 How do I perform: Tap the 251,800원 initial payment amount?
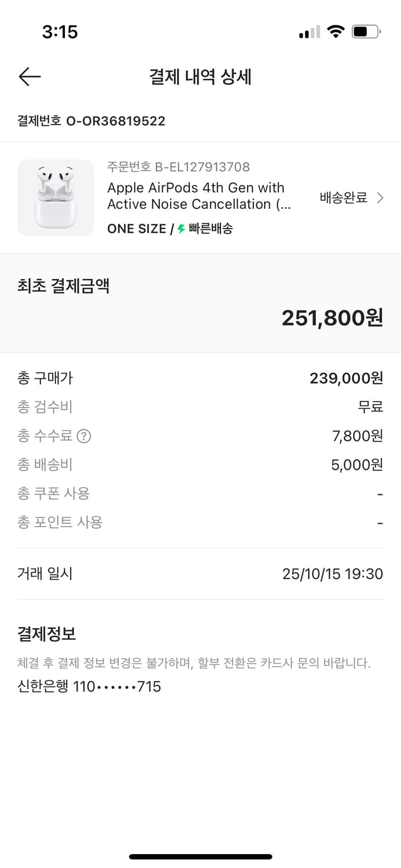[332, 318]
